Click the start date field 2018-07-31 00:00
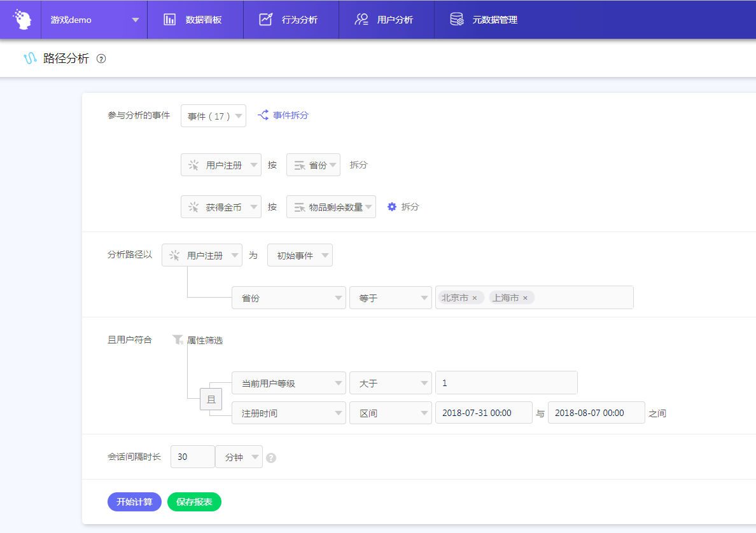The width and height of the screenshot is (756, 533). pos(483,413)
